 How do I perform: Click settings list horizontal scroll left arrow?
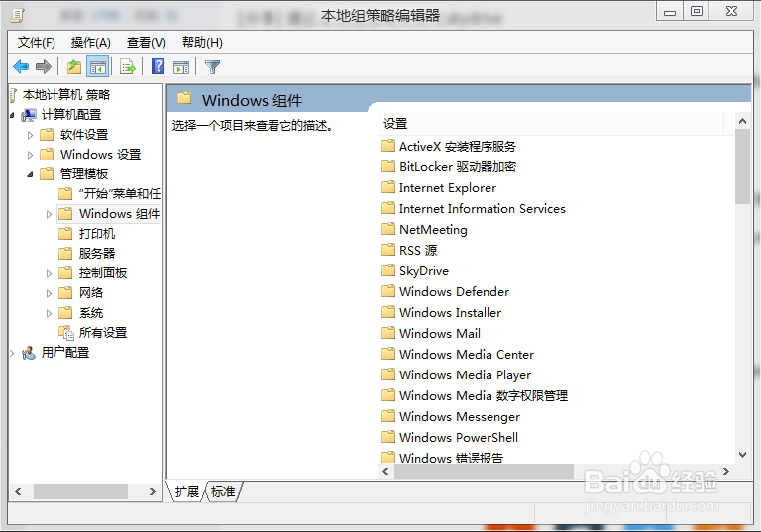385,471
